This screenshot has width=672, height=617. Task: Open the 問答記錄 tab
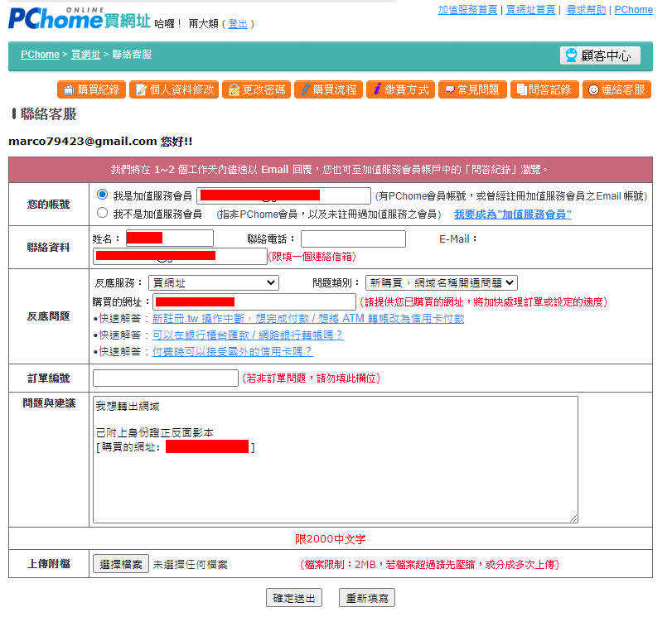pyautogui.click(x=544, y=89)
